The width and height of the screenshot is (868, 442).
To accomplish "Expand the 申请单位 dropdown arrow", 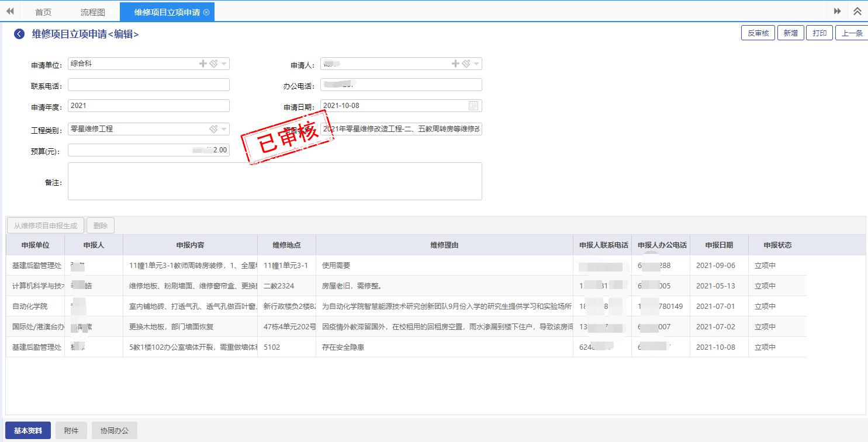I will 224,64.
